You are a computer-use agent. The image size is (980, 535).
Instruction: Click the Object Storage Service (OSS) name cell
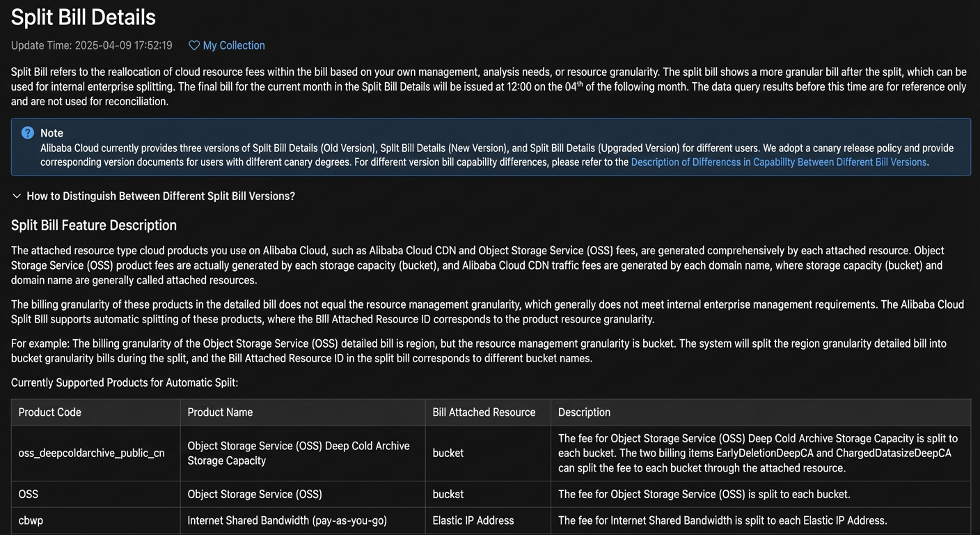pos(303,495)
